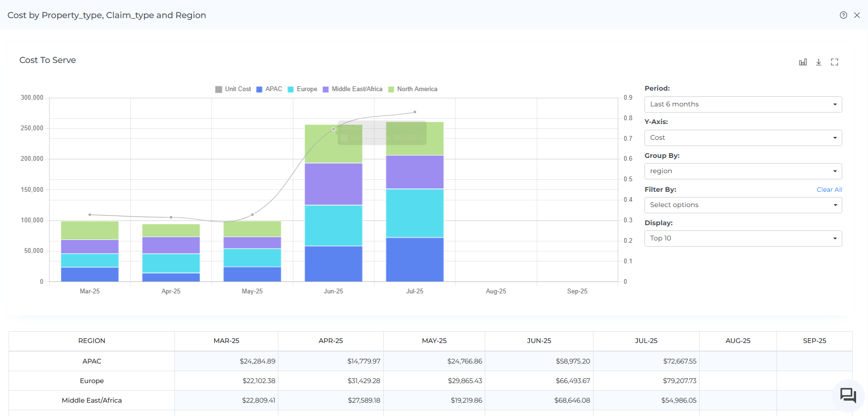Viewport: 868px width, 416px height.
Task: Download the Cost To Serve chart
Action: click(x=818, y=62)
